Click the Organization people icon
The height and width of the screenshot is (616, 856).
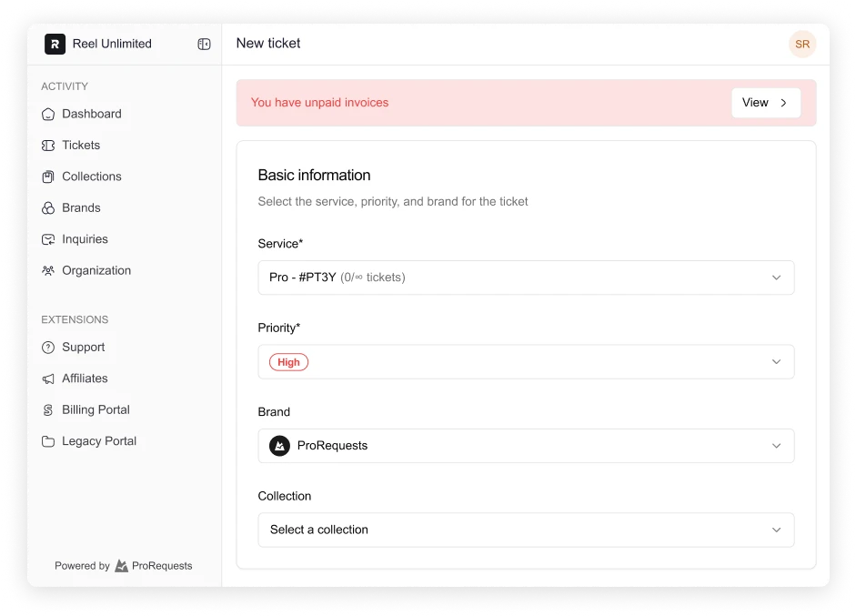pyautogui.click(x=48, y=271)
